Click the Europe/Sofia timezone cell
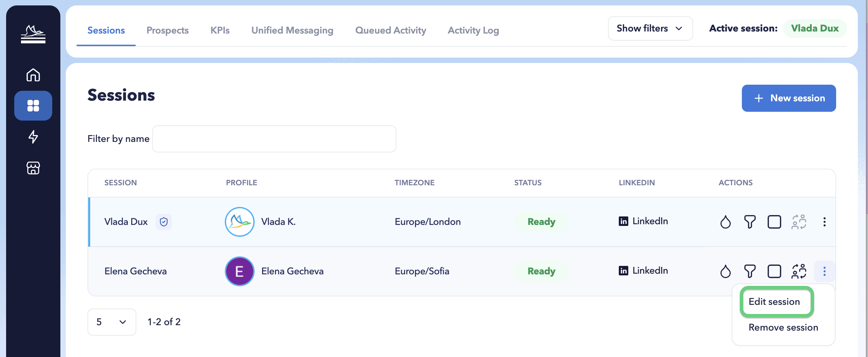This screenshot has width=868, height=357. pos(422,271)
